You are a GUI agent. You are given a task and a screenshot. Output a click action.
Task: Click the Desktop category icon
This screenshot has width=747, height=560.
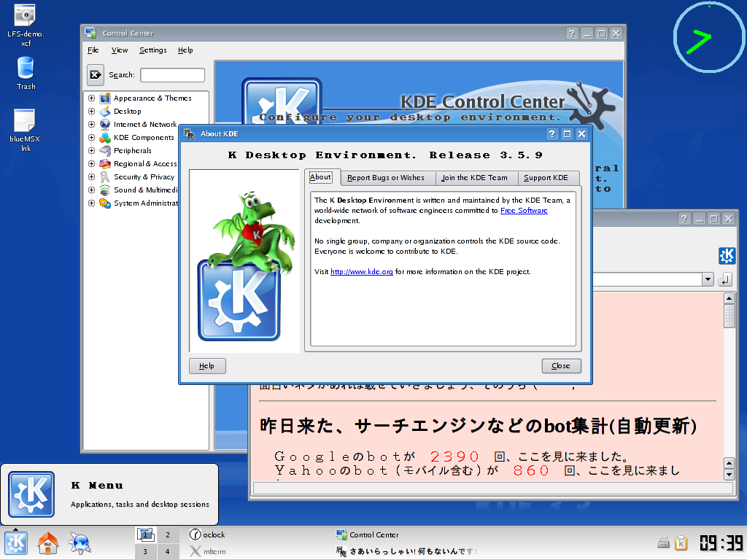coord(105,112)
